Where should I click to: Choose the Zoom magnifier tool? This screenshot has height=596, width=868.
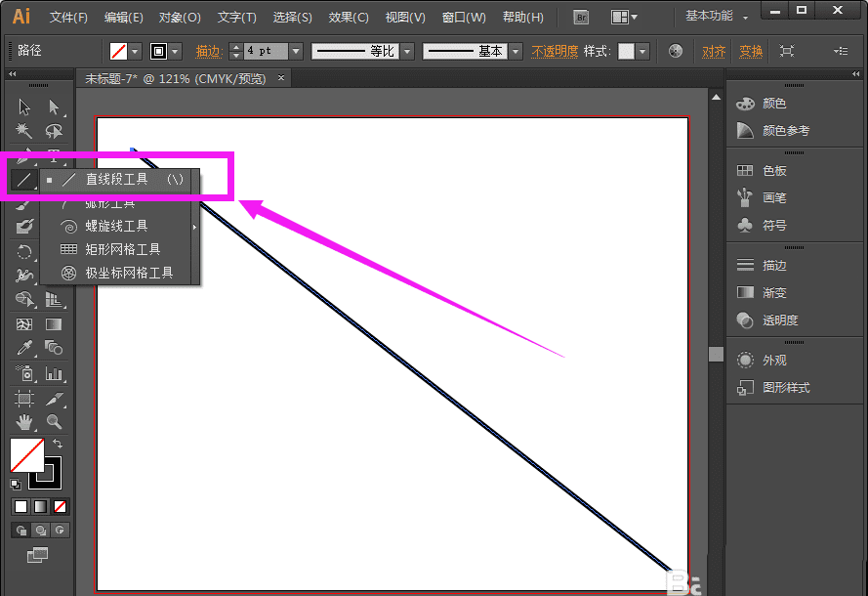click(x=54, y=422)
